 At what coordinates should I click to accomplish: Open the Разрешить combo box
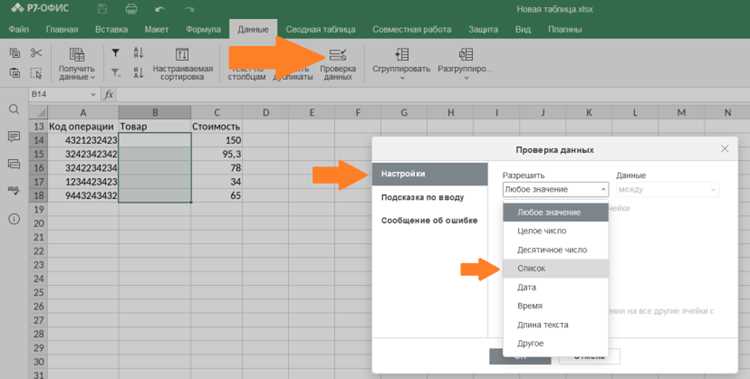pos(555,190)
